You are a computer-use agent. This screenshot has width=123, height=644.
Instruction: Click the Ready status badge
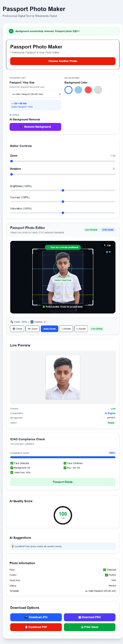click(111, 423)
